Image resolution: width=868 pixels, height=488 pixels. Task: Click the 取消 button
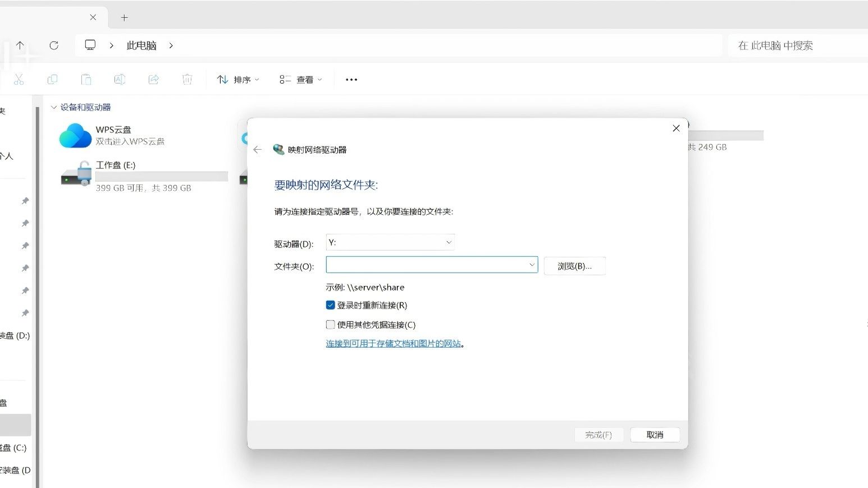[655, 435]
